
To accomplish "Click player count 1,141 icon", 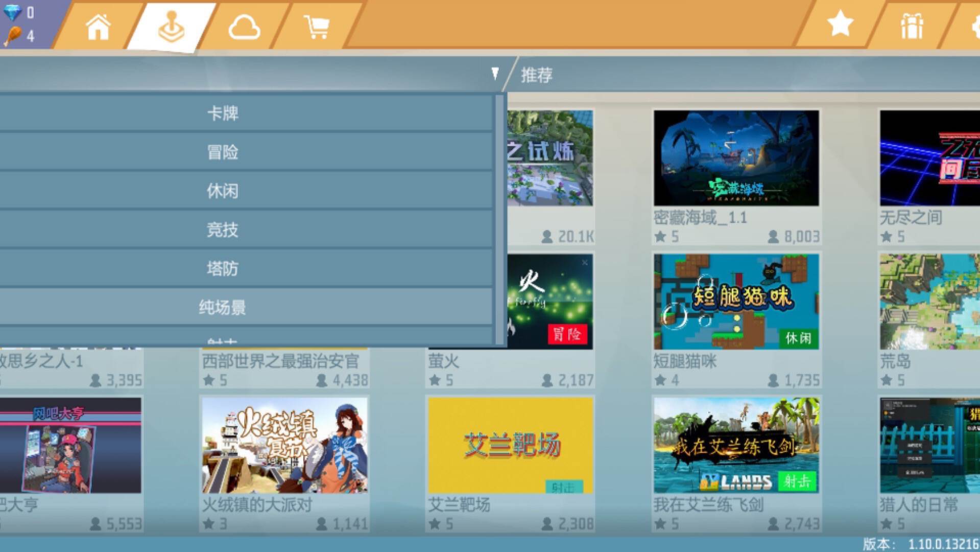I will coord(321,524).
